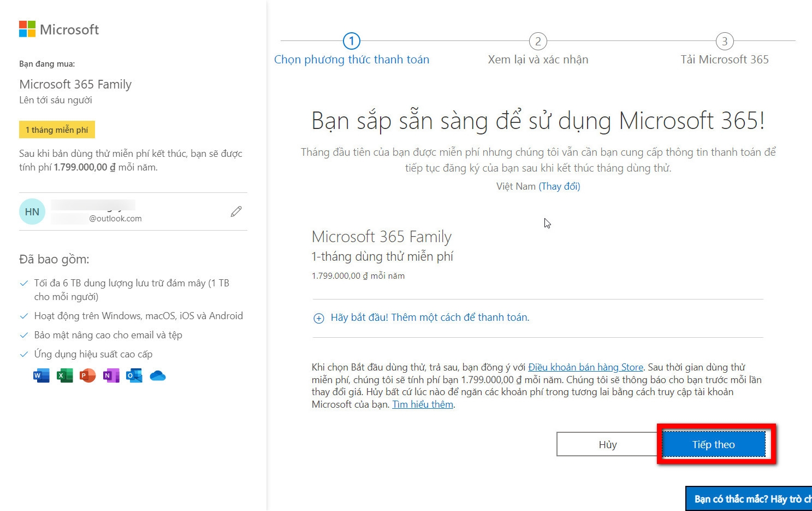
Task: Select 'Tải Microsoft 365' step
Action: click(x=725, y=60)
